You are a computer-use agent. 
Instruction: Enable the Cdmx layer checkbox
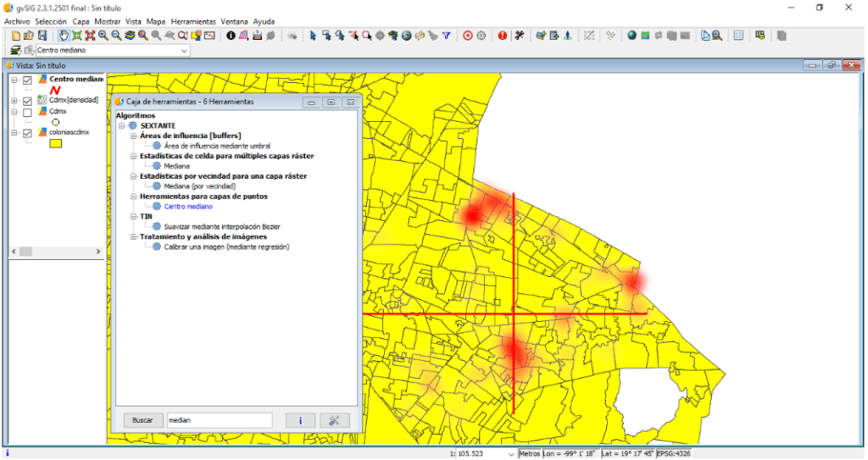click(x=28, y=112)
